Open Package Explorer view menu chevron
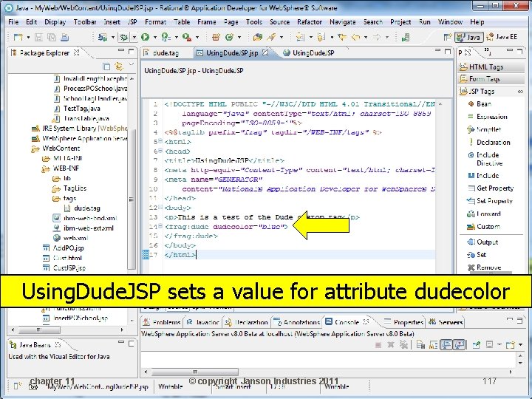This screenshot has height=399, width=532. click(x=132, y=64)
